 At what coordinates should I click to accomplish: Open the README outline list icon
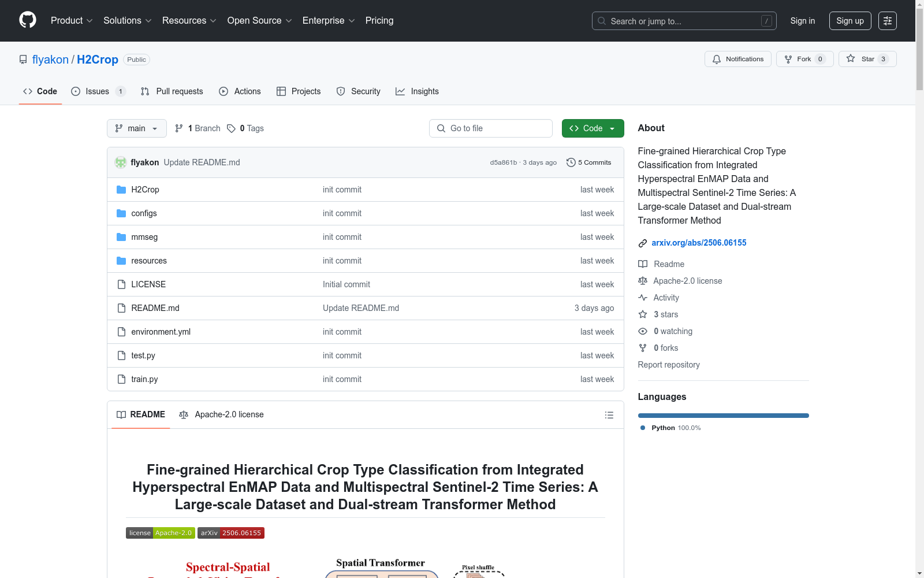point(609,415)
